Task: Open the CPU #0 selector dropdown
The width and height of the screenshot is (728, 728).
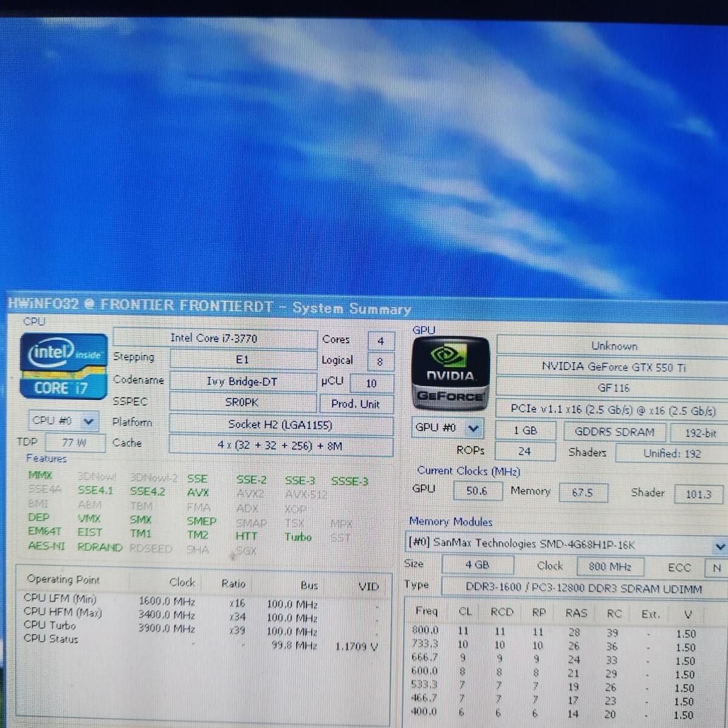Action: point(63,420)
